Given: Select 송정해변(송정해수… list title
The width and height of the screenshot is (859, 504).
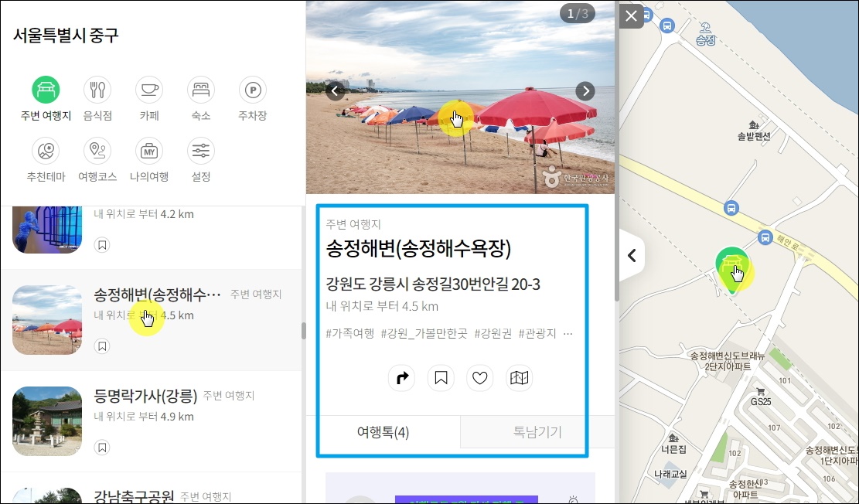Looking at the screenshot, I should pos(157,295).
